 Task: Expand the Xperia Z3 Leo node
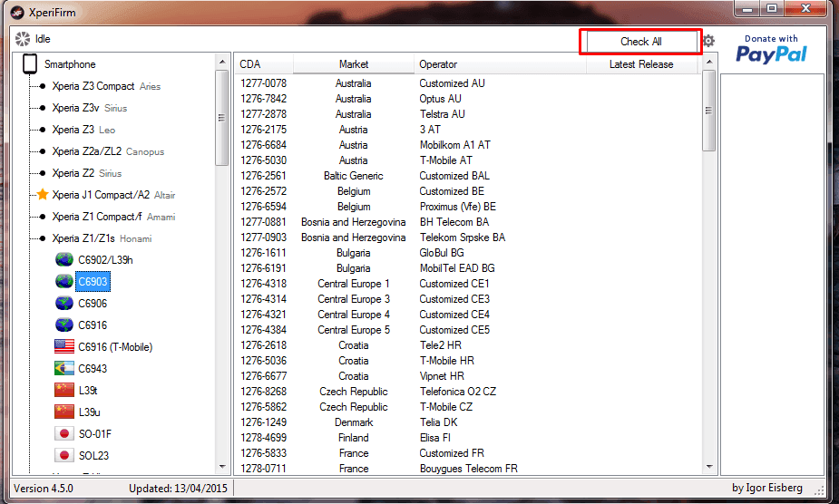[x=43, y=130]
